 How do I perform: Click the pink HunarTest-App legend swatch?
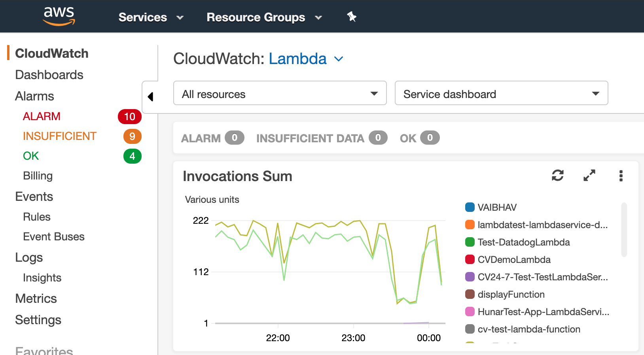(x=470, y=312)
